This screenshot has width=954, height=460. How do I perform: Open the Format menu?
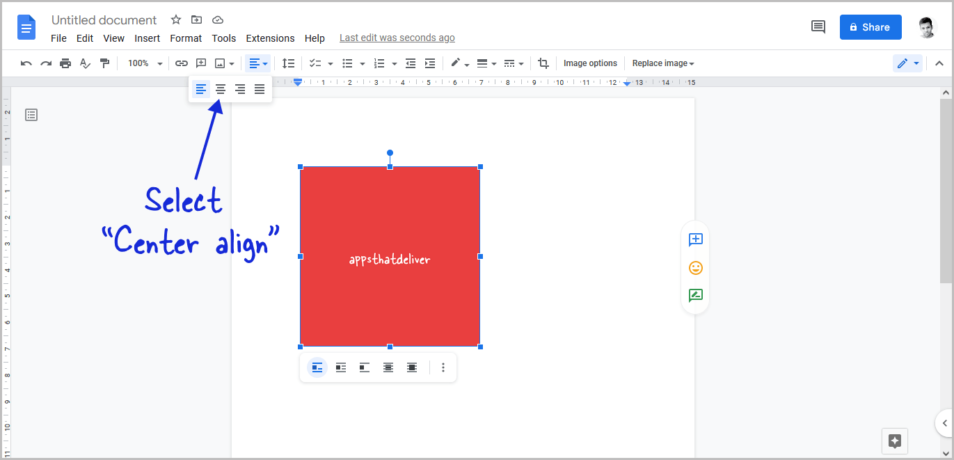click(186, 38)
